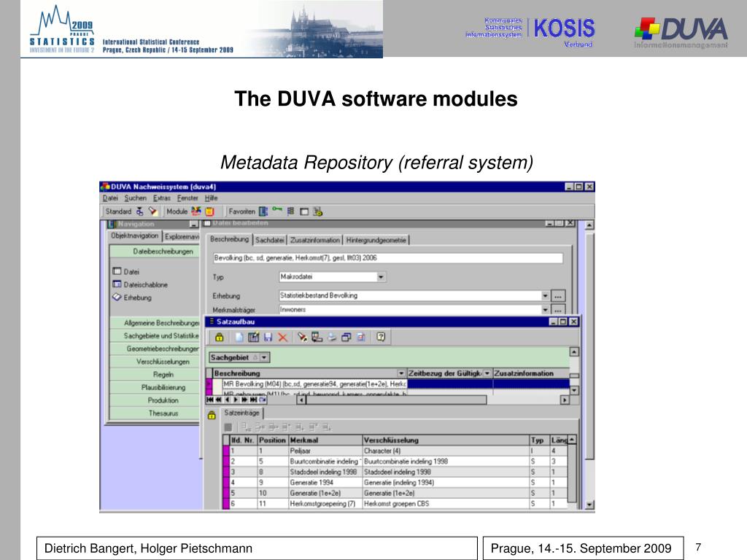Screen dimensions: 747x560
Task: Open the Fenster menu
Action: point(187,198)
